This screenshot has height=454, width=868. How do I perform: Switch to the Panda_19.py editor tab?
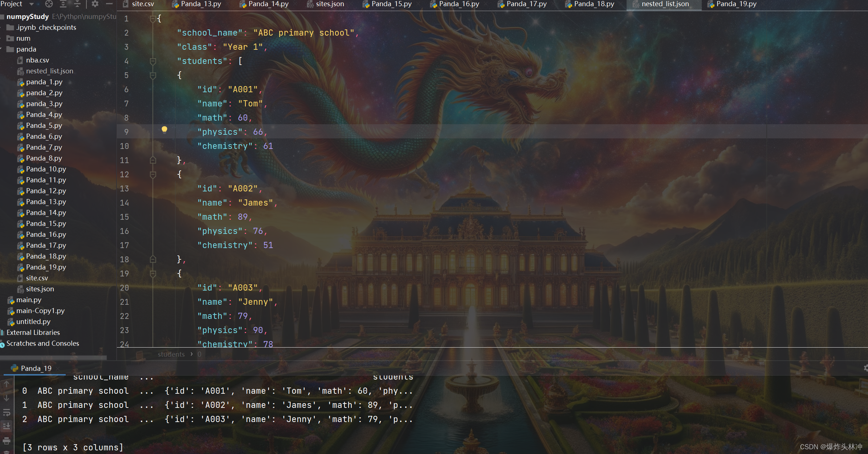pyautogui.click(x=732, y=4)
